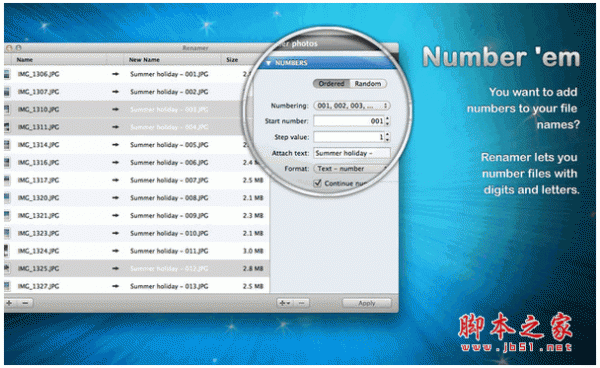Image resolution: width=600 pixels, height=368 pixels.
Task: Sort by the Size column header
Action: (x=232, y=60)
